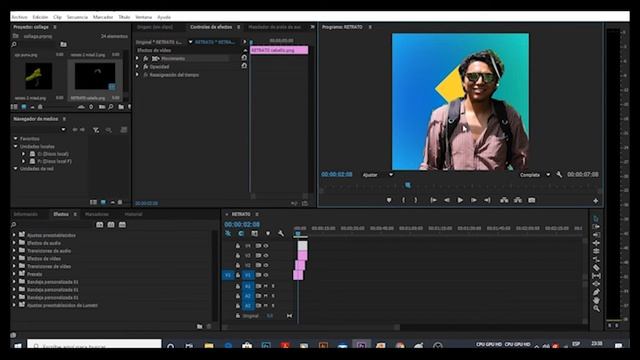Image resolution: width=640 pixels, height=360 pixels.
Task: Select the RETRATO cabello.png pink clip bar
Action: 279,50
